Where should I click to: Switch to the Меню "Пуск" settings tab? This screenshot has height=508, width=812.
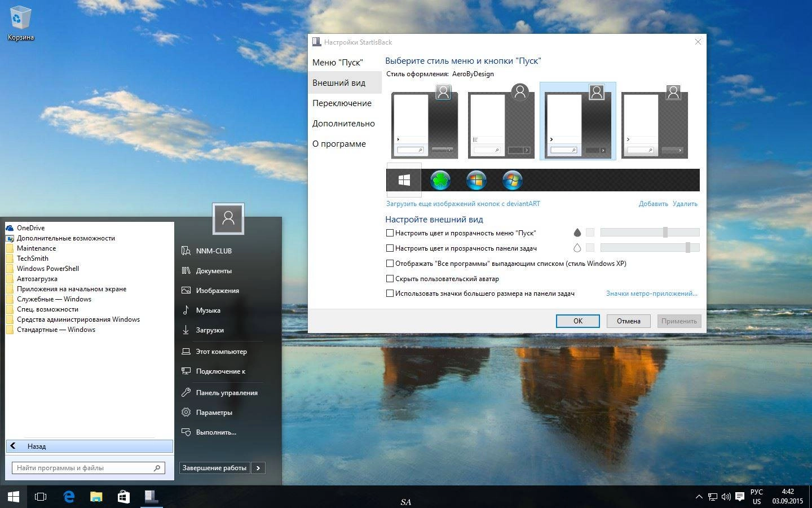pyautogui.click(x=345, y=62)
